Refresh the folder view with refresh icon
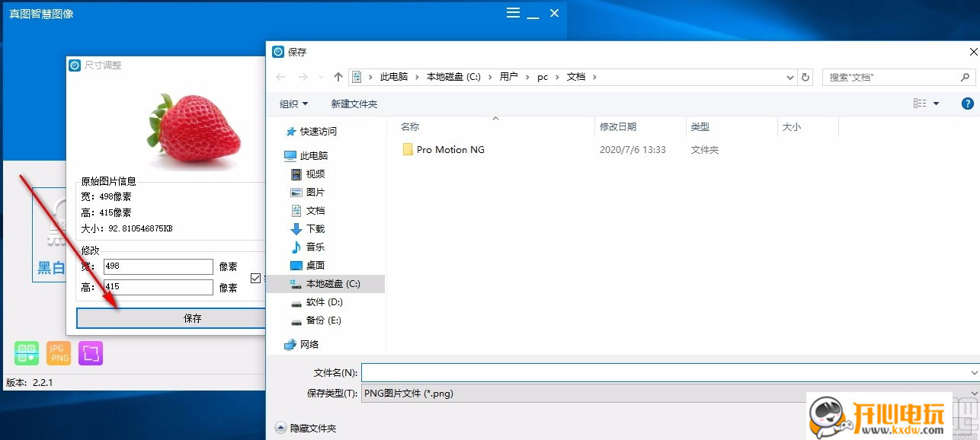This screenshot has height=440, width=980. pyautogui.click(x=805, y=76)
